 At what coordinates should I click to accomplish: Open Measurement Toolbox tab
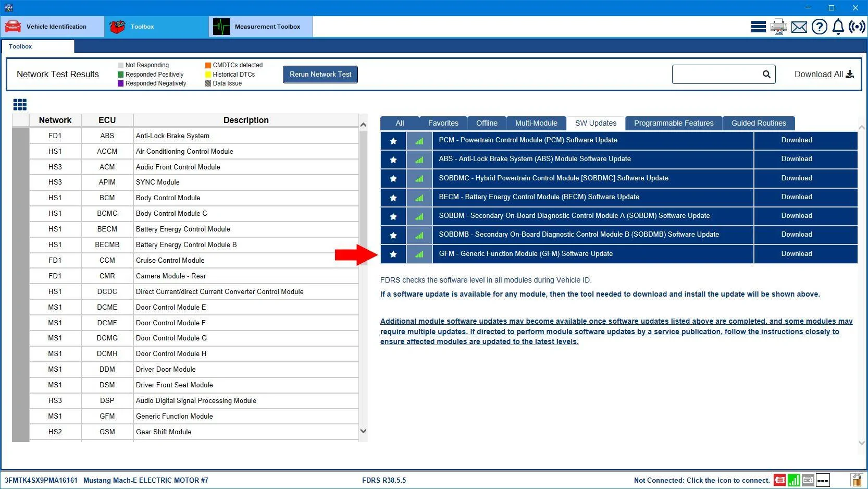pyautogui.click(x=261, y=27)
